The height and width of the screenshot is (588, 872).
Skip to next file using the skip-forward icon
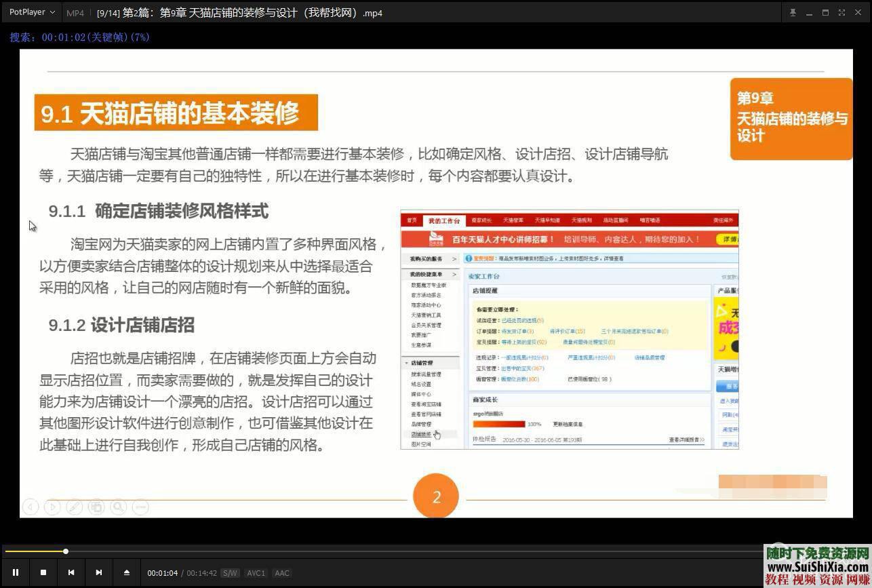(99, 573)
